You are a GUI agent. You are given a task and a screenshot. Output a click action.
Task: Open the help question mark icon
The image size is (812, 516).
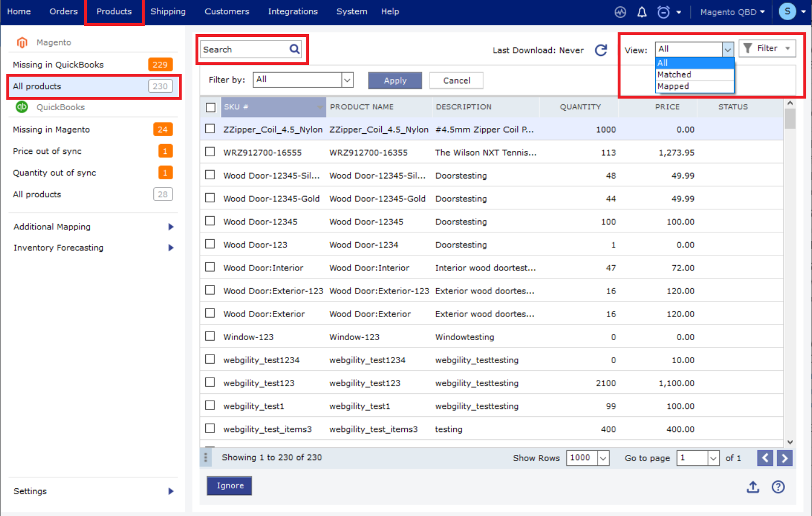pyautogui.click(x=779, y=487)
